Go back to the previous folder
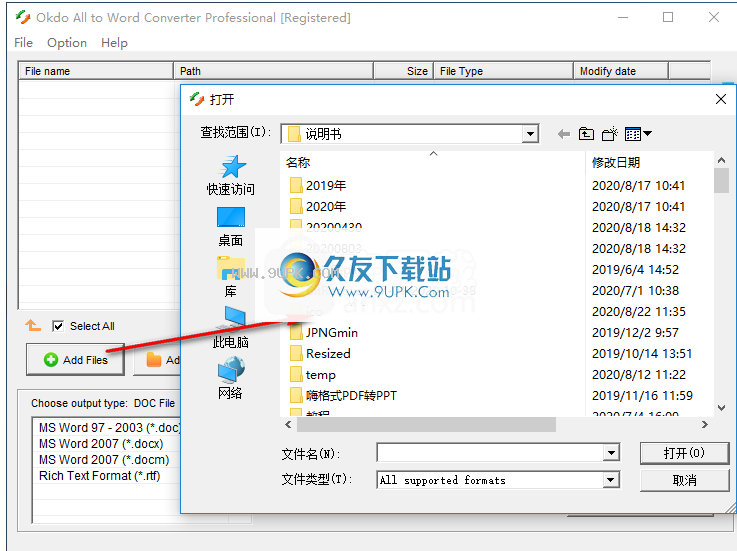This screenshot has width=737, height=551. [564, 134]
